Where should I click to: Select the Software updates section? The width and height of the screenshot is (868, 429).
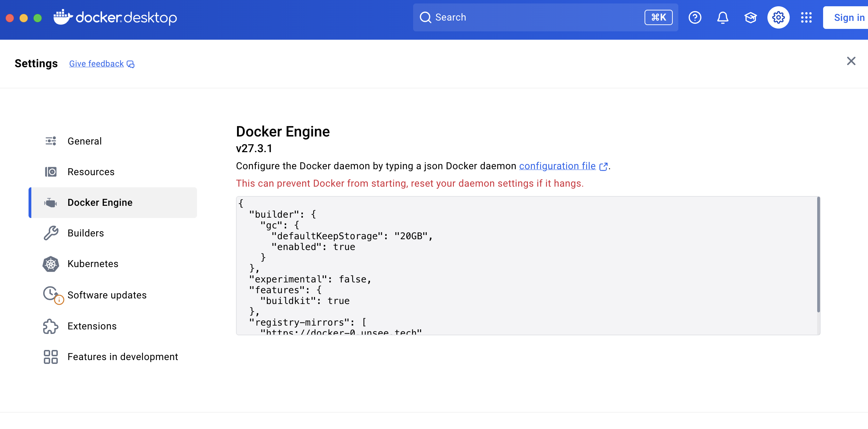click(107, 295)
